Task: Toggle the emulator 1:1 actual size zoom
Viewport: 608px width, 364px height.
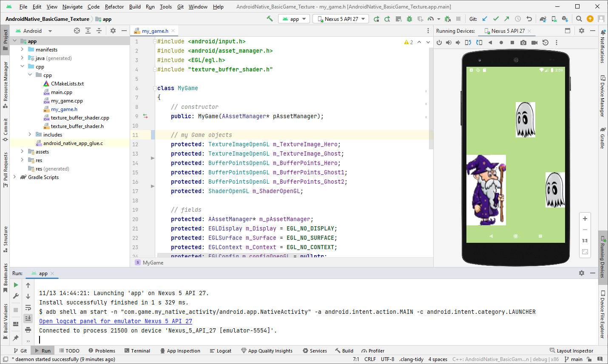Action: tap(585, 241)
